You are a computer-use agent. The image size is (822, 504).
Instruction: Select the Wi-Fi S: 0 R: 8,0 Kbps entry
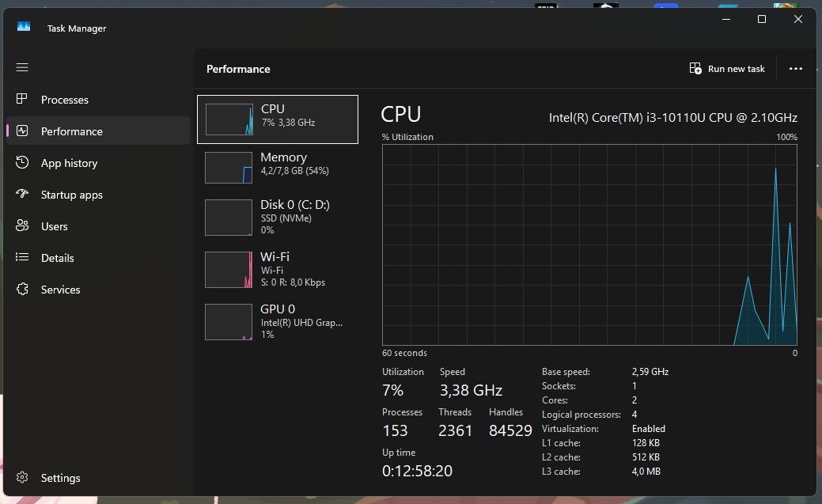coord(278,270)
